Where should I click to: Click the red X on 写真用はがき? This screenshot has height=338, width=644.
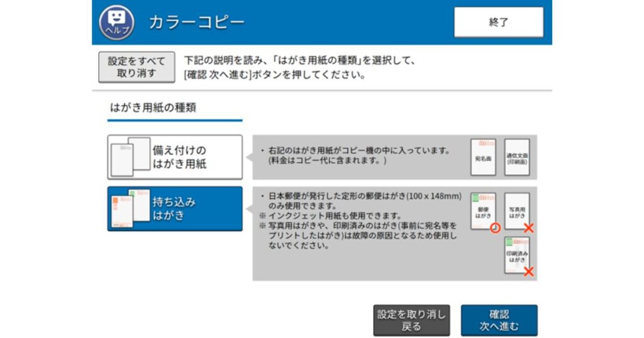click(529, 228)
